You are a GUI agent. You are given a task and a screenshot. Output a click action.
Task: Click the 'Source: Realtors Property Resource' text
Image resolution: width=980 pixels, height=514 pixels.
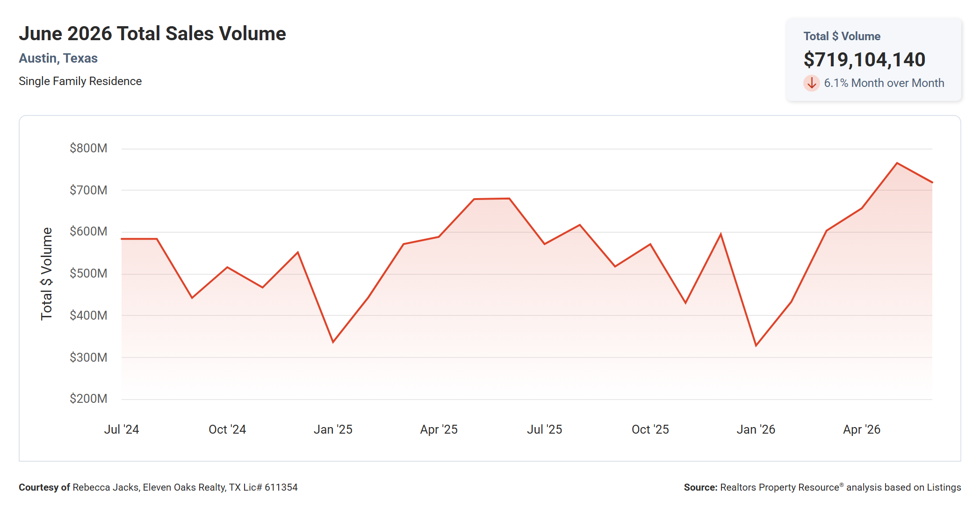822,487
